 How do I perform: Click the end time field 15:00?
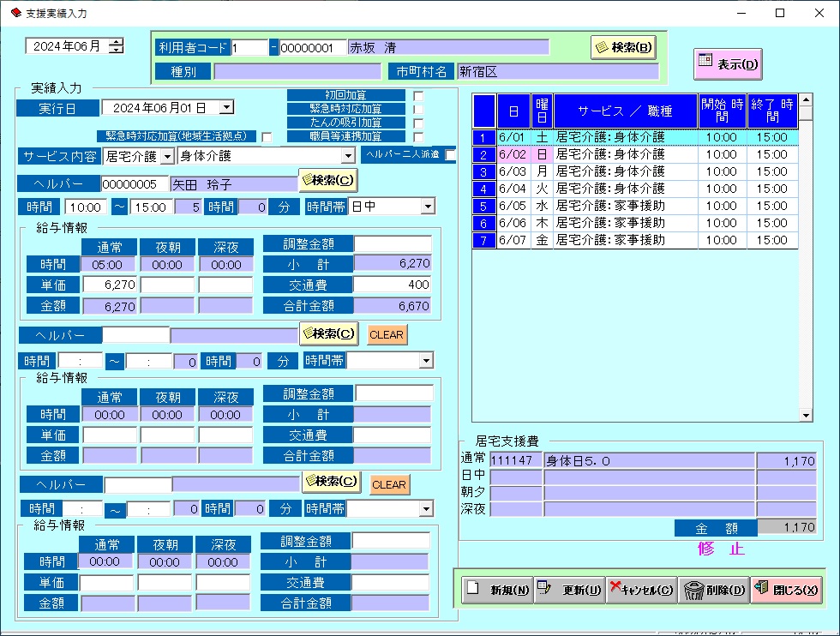tap(151, 207)
